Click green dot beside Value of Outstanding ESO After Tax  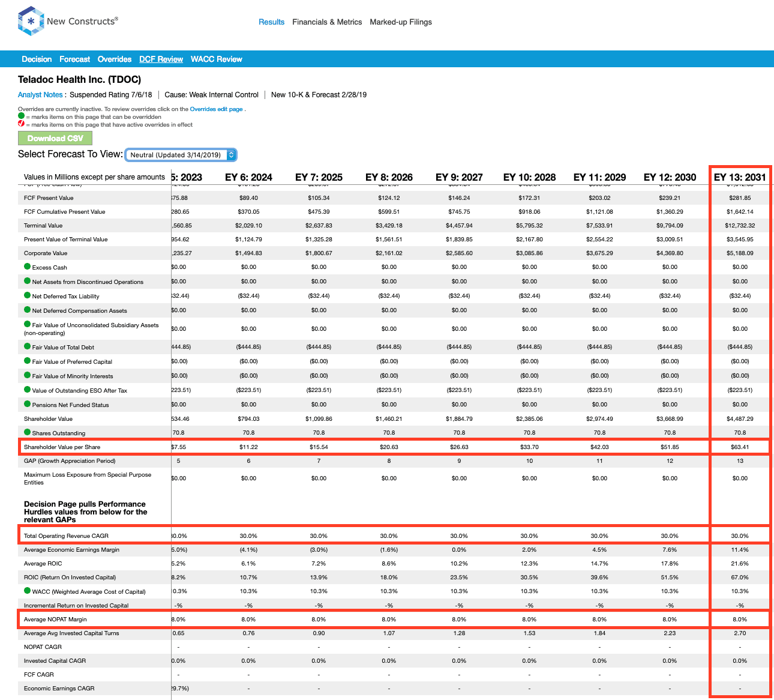27,390
